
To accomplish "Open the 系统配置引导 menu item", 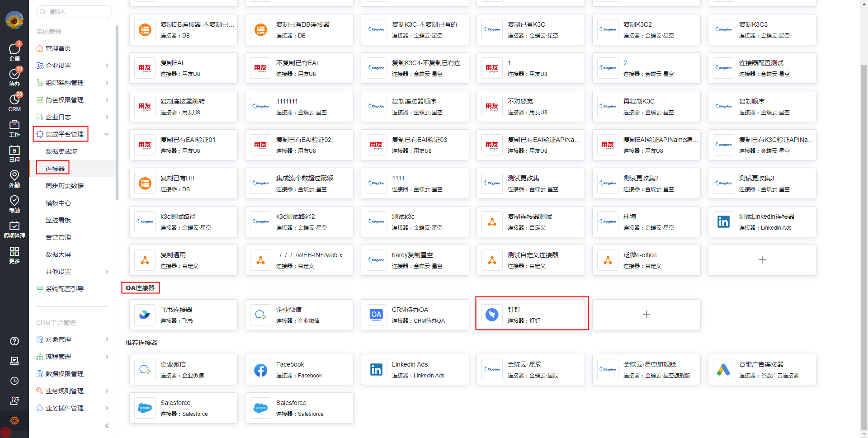I will (72, 289).
